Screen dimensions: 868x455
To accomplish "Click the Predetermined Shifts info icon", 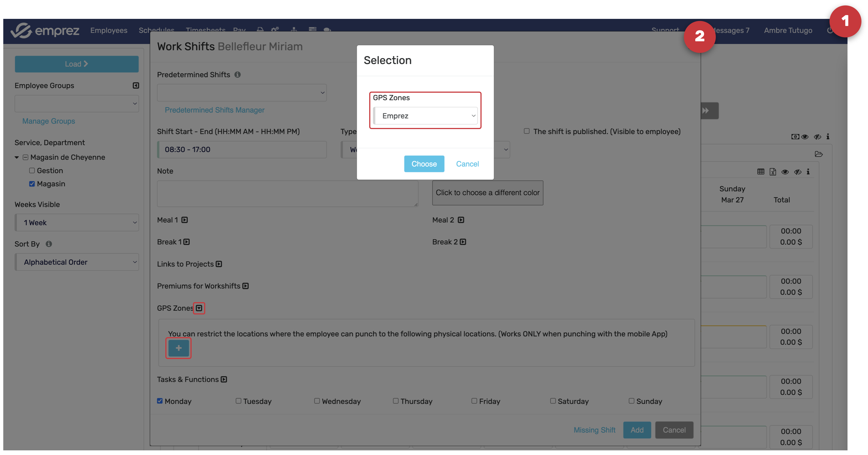I will pos(237,74).
